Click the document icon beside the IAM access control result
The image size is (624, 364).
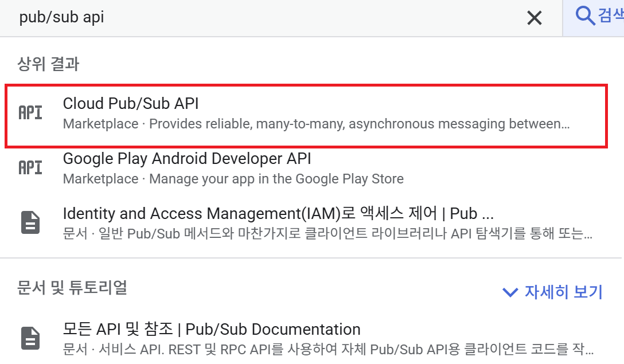coord(31,222)
